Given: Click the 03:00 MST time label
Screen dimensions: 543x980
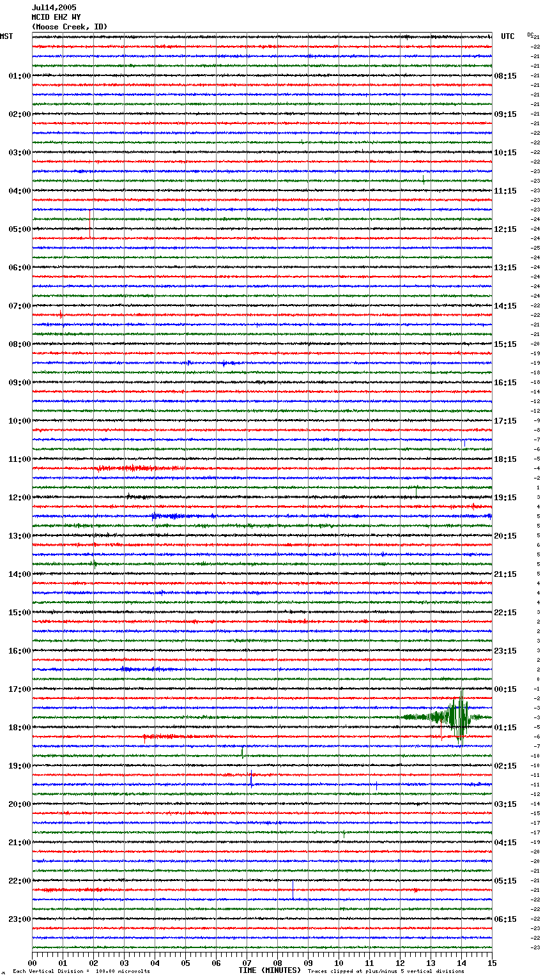Looking at the screenshot, I should tap(20, 153).
